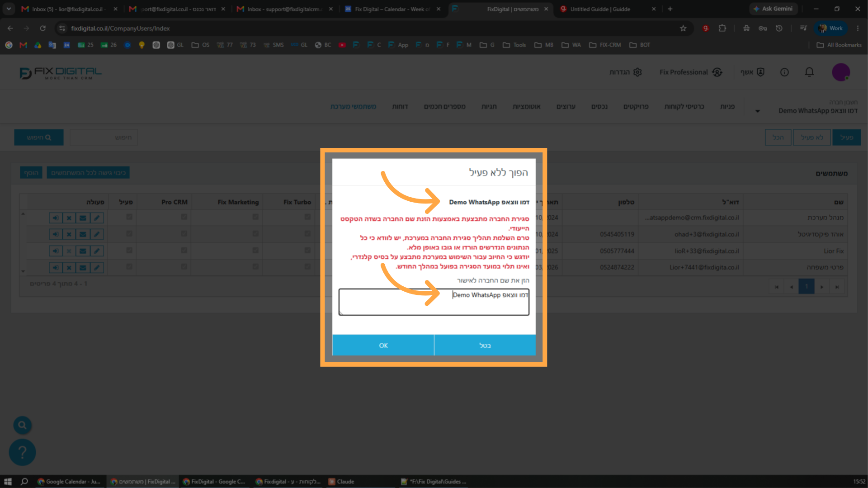Toggle the Pro CRM checkbox in the מנהל מערכת row
The height and width of the screenshot is (488, 868).
click(184, 217)
